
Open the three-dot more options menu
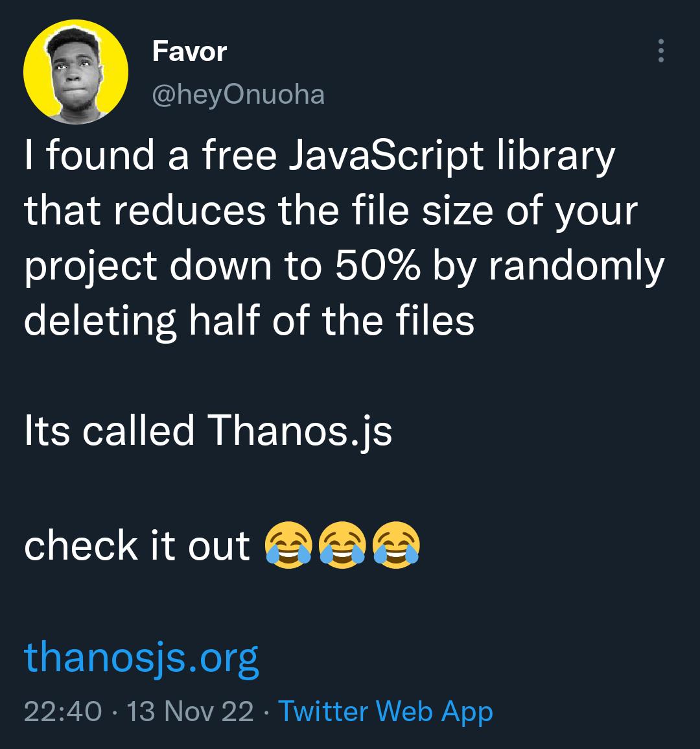point(660,51)
